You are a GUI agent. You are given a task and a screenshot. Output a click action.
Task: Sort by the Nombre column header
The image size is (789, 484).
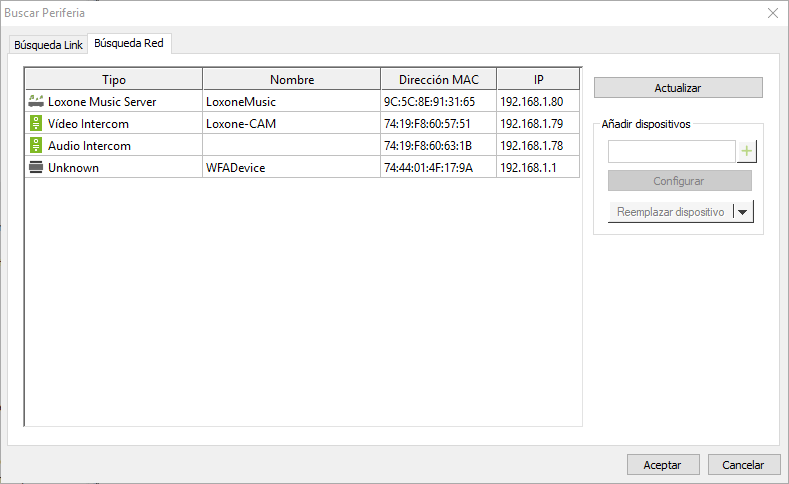[x=291, y=79]
